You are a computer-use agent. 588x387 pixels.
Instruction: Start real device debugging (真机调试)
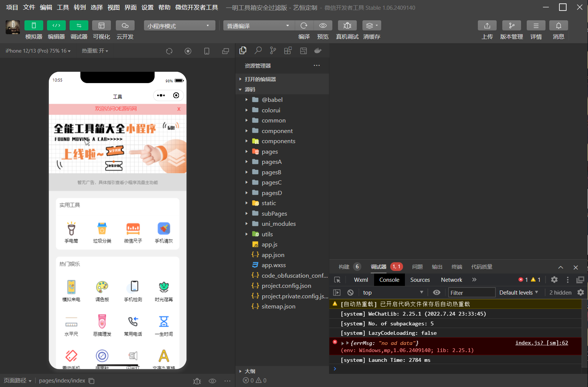coord(347,25)
